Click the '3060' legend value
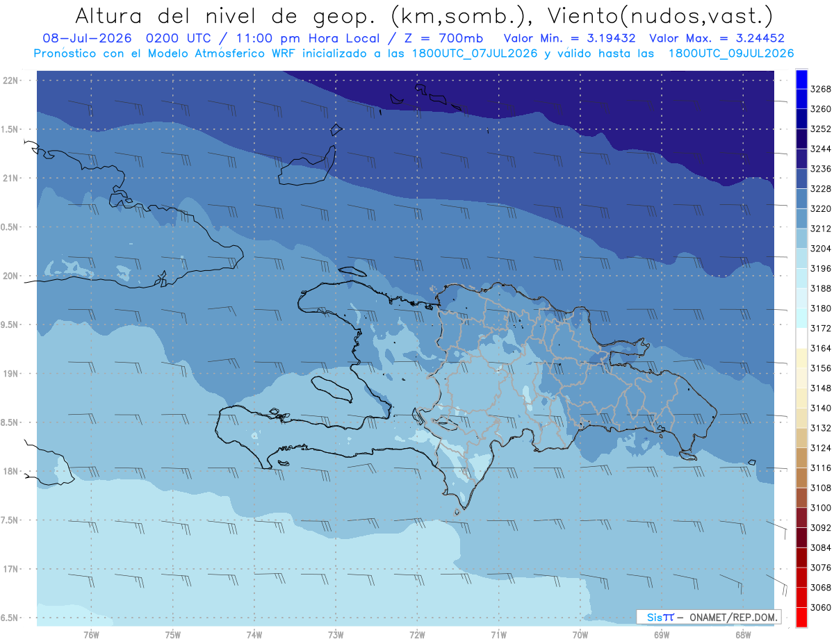The width and height of the screenshot is (834, 644). coord(821,607)
